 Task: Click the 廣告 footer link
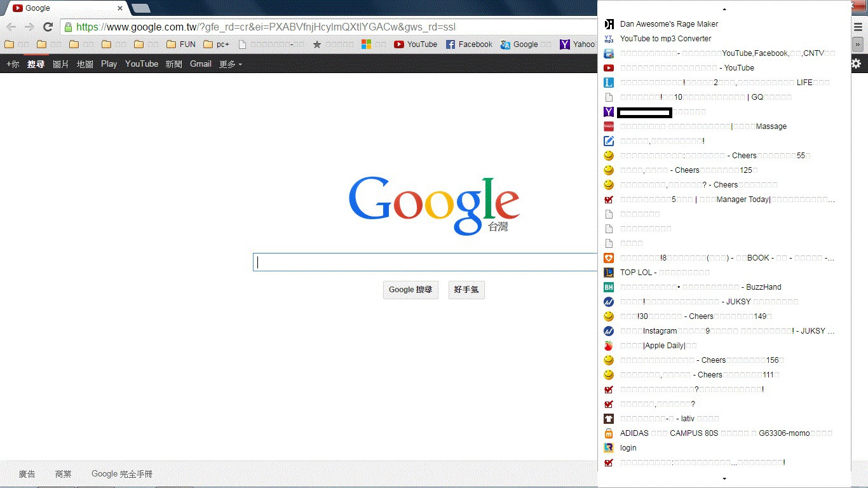pyautogui.click(x=27, y=474)
